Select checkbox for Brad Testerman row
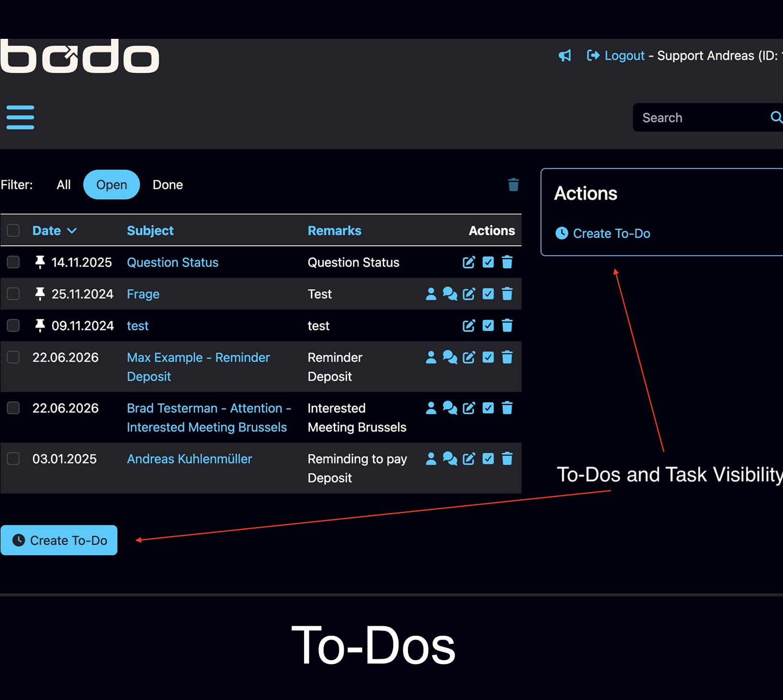Screen dimensions: 783x700 13,408
